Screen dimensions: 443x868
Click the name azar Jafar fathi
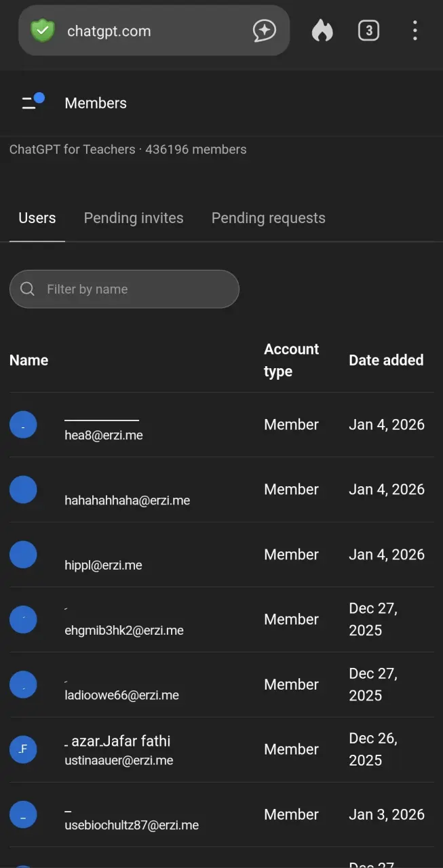click(x=117, y=741)
